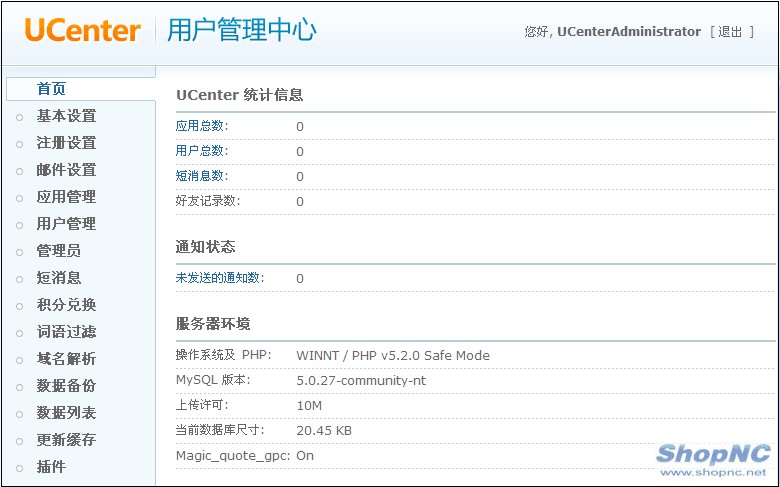Click the Magic_quote_gpc label
Image resolution: width=780 pixels, height=487 pixels.
(x=233, y=456)
